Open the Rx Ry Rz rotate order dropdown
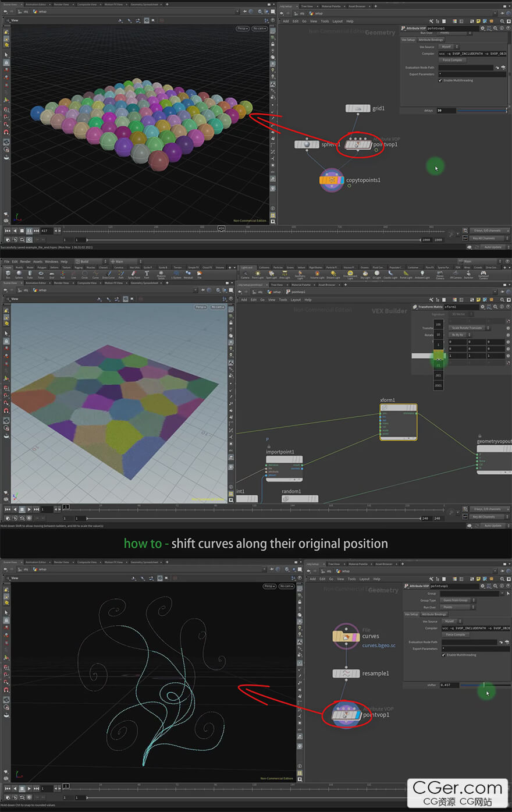This screenshot has height=812, width=512. click(x=459, y=335)
